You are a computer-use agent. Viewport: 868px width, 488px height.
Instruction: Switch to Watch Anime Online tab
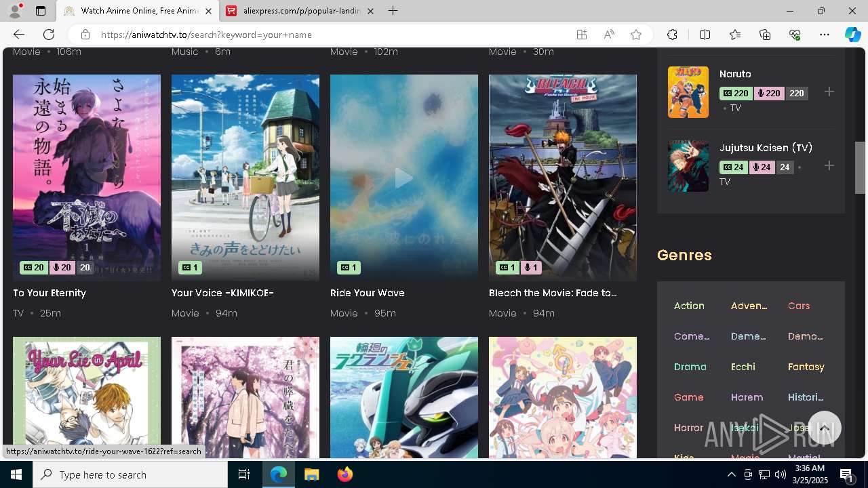tap(138, 11)
